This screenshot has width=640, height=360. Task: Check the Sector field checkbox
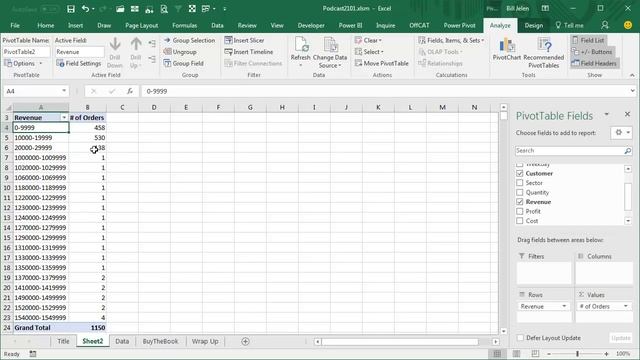520,183
